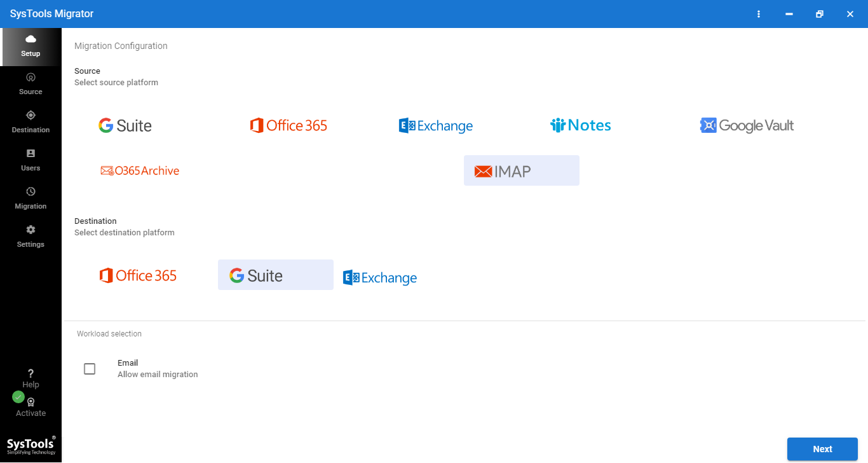This screenshot has width=868, height=463.
Task: Click 'Allow email migration' text
Action: (x=158, y=375)
